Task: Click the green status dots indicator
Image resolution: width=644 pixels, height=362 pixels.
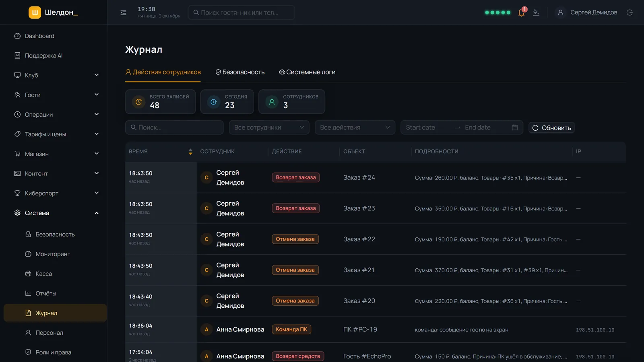Action: coord(498,12)
